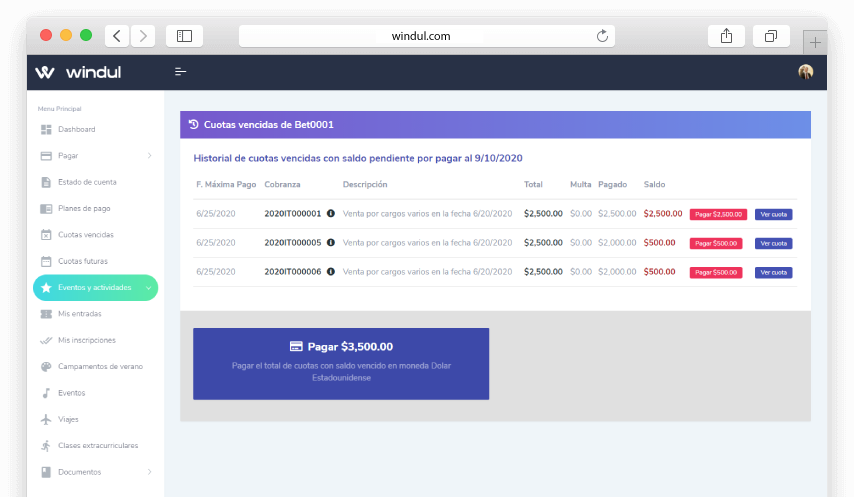Expand the Documentos submenu
The height and width of the screenshot is (497, 854).
pos(149,472)
